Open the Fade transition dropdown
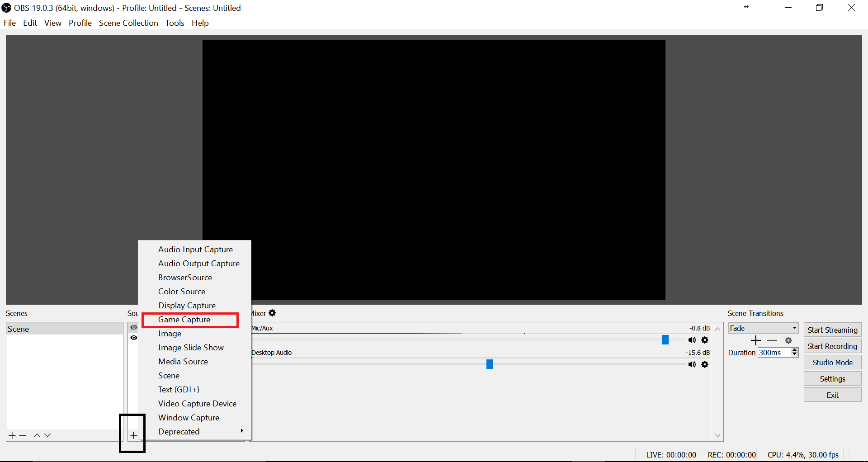 click(763, 328)
